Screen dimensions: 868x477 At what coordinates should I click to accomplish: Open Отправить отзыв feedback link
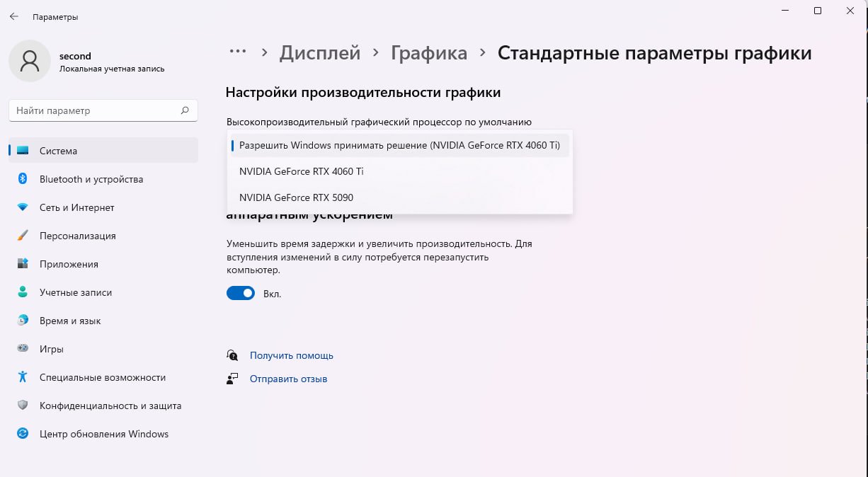coord(287,379)
